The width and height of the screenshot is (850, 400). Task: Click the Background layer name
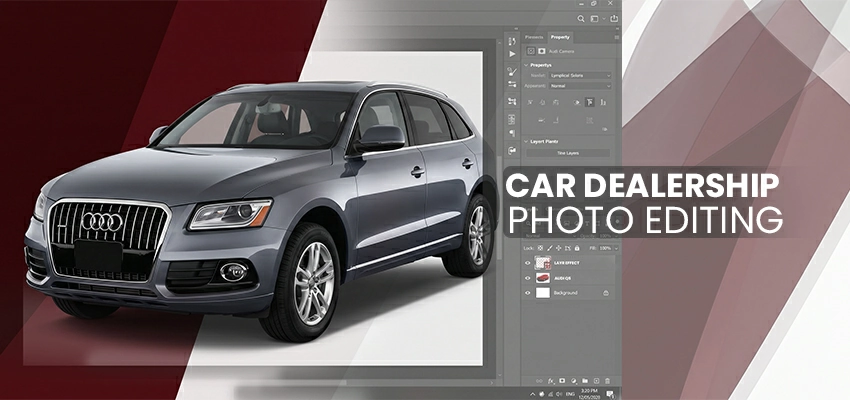pos(565,293)
